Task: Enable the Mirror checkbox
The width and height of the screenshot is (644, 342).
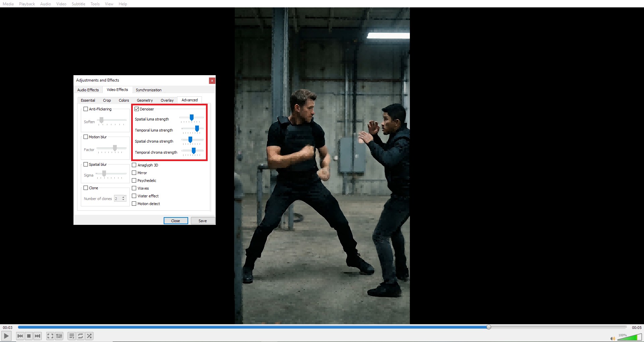Action: tap(134, 173)
